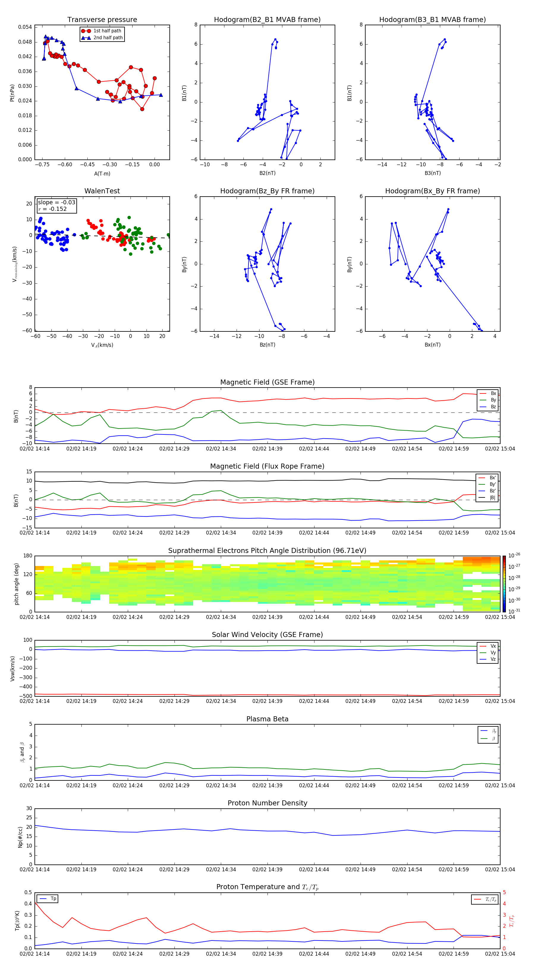Click 'Np(#/cc)' axis label
Screen dimensions: 535x980
coord(20,837)
